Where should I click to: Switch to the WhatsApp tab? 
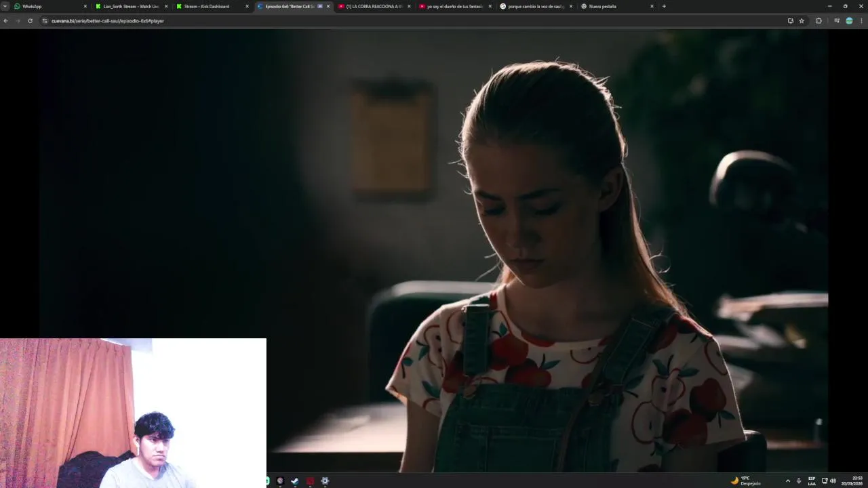coord(51,6)
